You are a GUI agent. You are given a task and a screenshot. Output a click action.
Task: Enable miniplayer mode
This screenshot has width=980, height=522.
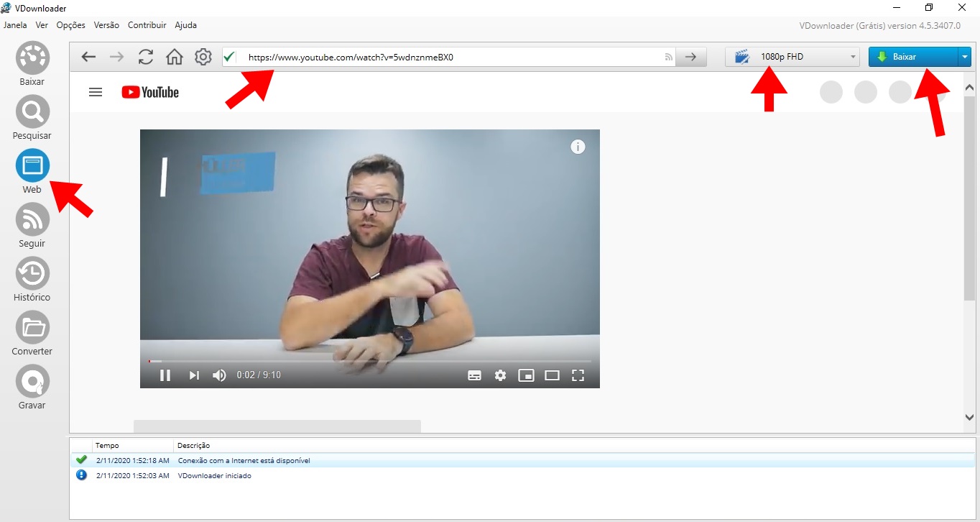click(x=526, y=375)
